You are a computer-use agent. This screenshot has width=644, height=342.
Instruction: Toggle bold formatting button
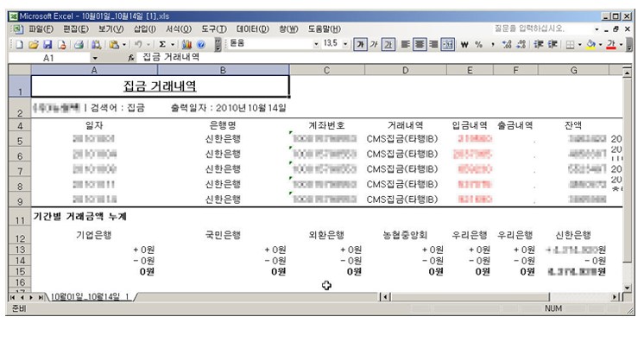click(x=360, y=44)
